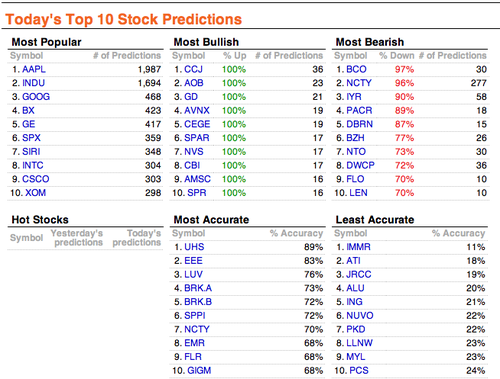Open IMMR in Least Accurate
This screenshot has height=379, width=500.
[x=358, y=247]
